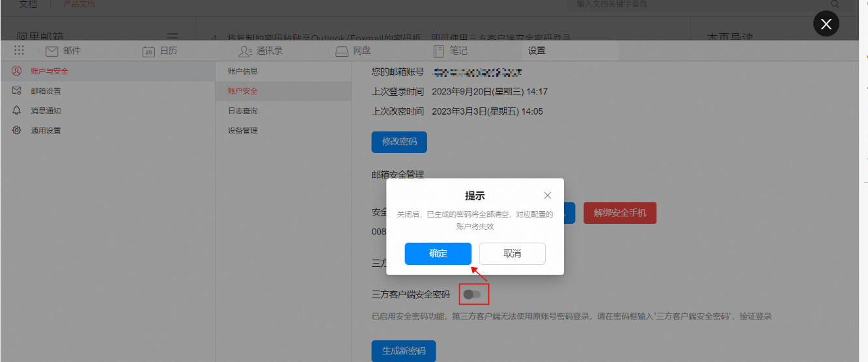Screen dimensions: 868x362
Task: Click the 修改密码 button
Action: click(399, 142)
